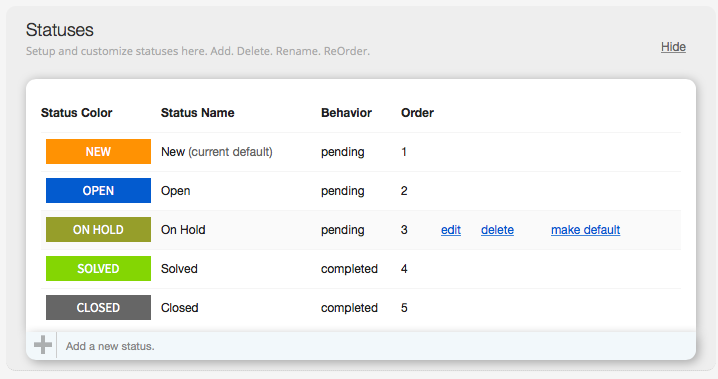Focus the 'Add a new status' field
This screenshot has height=379, width=718.
[375, 346]
